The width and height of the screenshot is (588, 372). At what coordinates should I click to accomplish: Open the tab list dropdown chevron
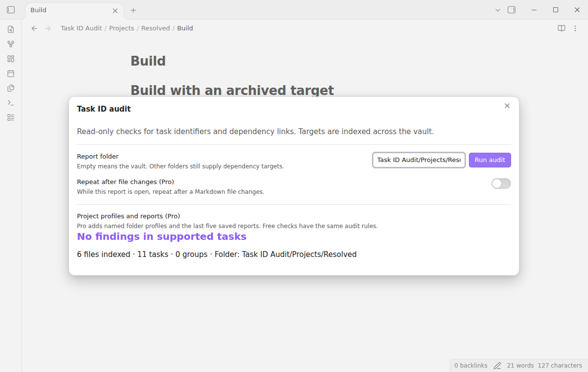point(498,10)
